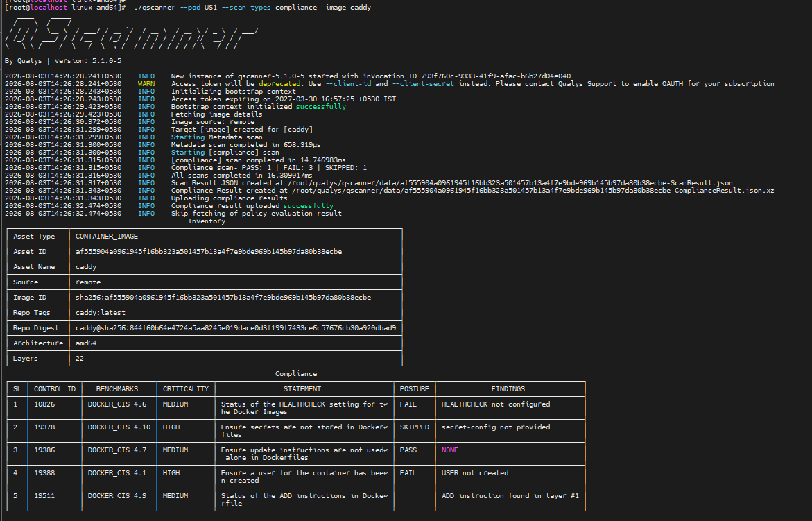Click 'Compliance result uploaded successfully' line
812x521 pixels.
pyautogui.click(x=252, y=205)
